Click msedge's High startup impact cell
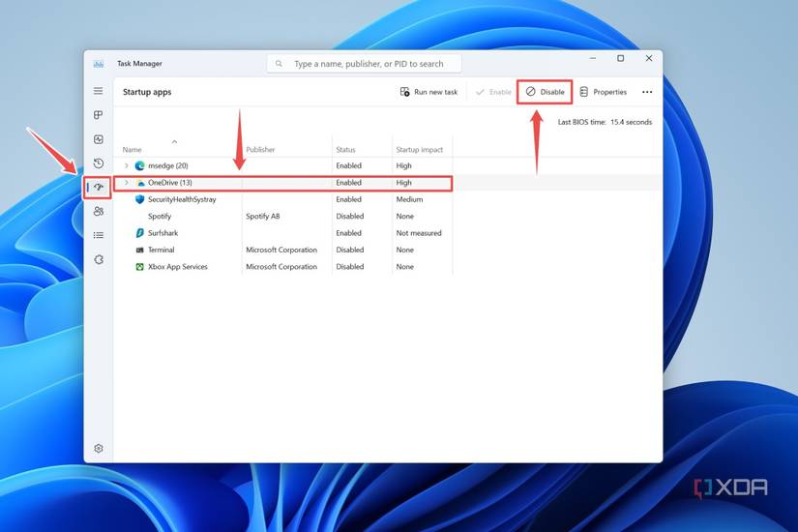The width and height of the screenshot is (798, 532). pyautogui.click(x=403, y=166)
